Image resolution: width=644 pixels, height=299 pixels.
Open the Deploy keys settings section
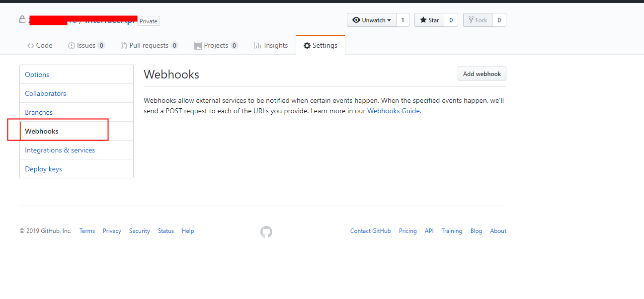point(43,169)
